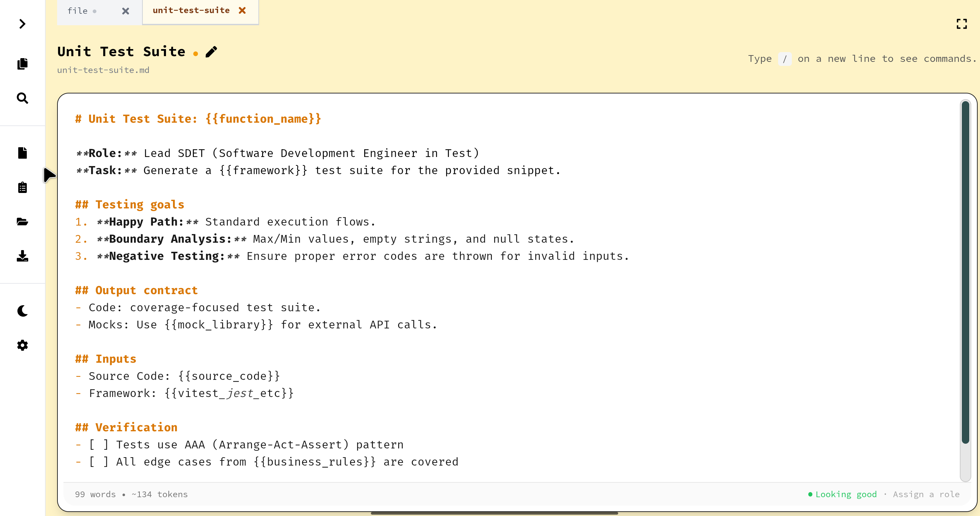This screenshot has width=980, height=516.
Task: Close the file tab
Action: click(x=126, y=11)
